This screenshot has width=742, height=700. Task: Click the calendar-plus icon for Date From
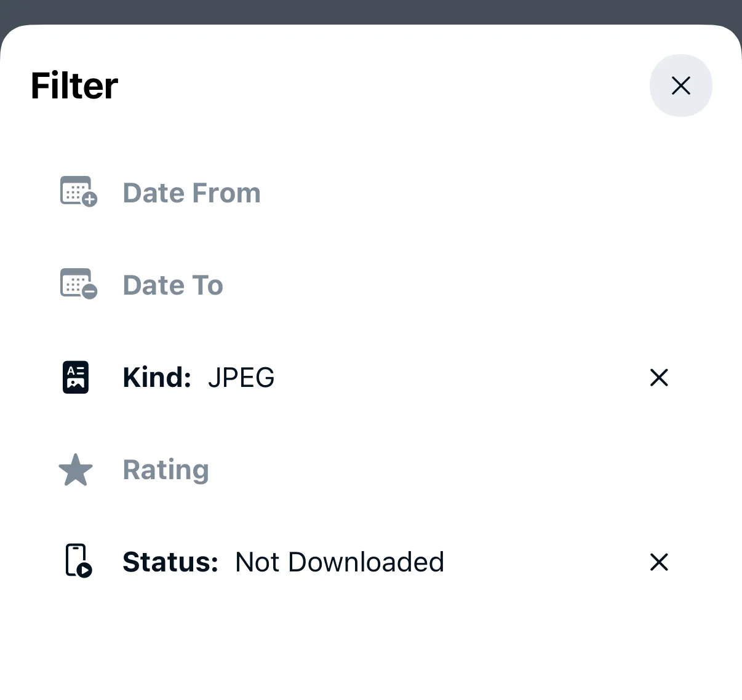point(78,192)
